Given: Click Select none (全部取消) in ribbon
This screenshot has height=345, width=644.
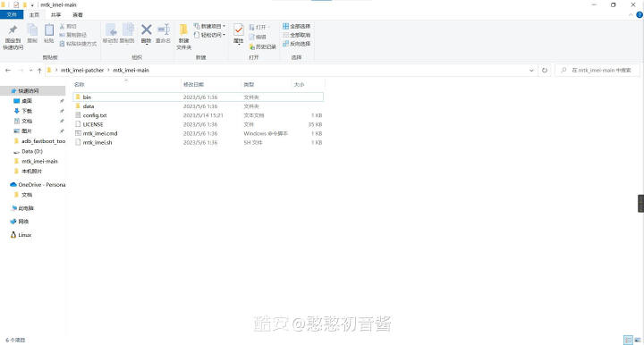Looking at the screenshot, I should click(296, 35).
